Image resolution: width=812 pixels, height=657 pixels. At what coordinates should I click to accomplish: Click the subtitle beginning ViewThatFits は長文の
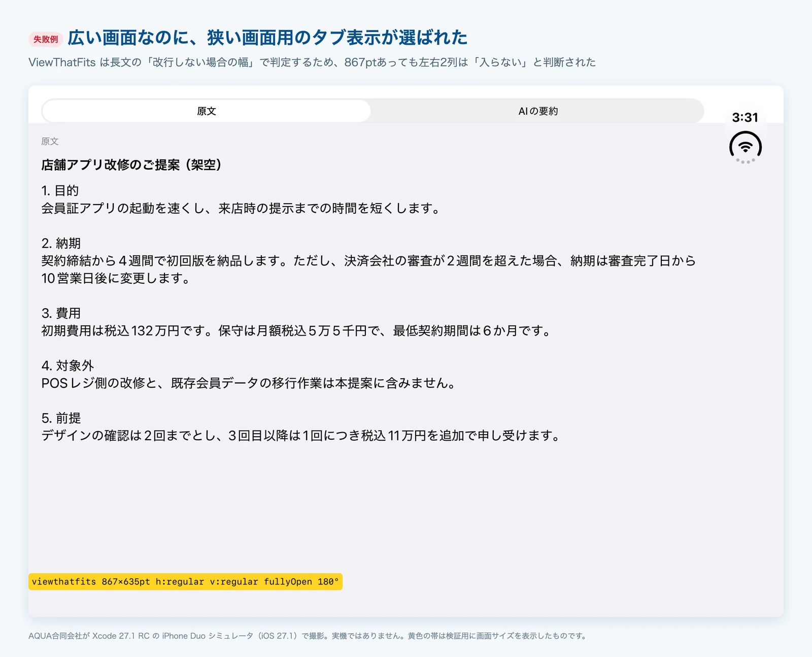pyautogui.click(x=312, y=62)
